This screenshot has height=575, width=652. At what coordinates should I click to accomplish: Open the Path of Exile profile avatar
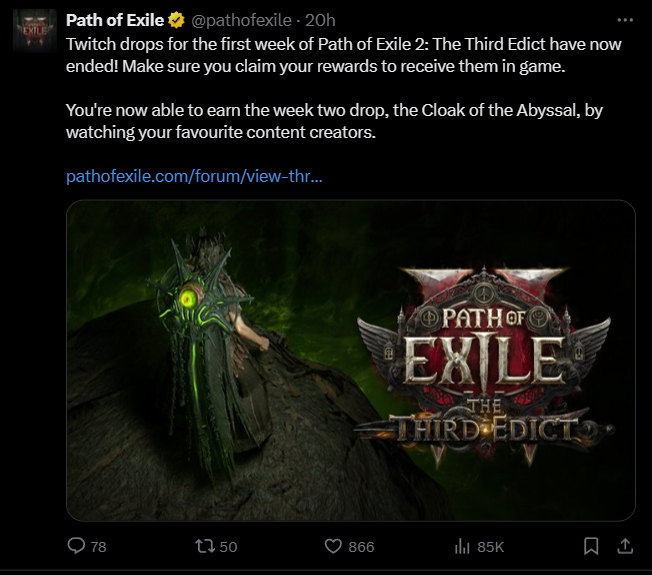coord(35,31)
